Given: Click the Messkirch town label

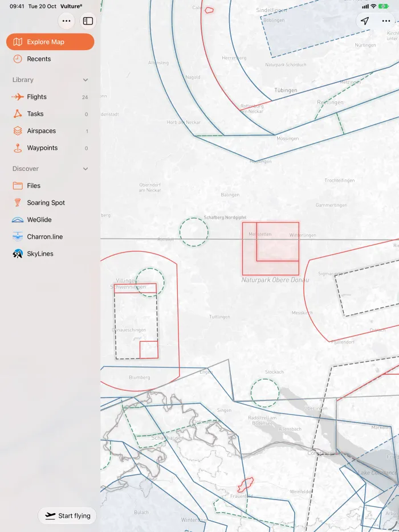Looking at the screenshot, I should (302, 313).
